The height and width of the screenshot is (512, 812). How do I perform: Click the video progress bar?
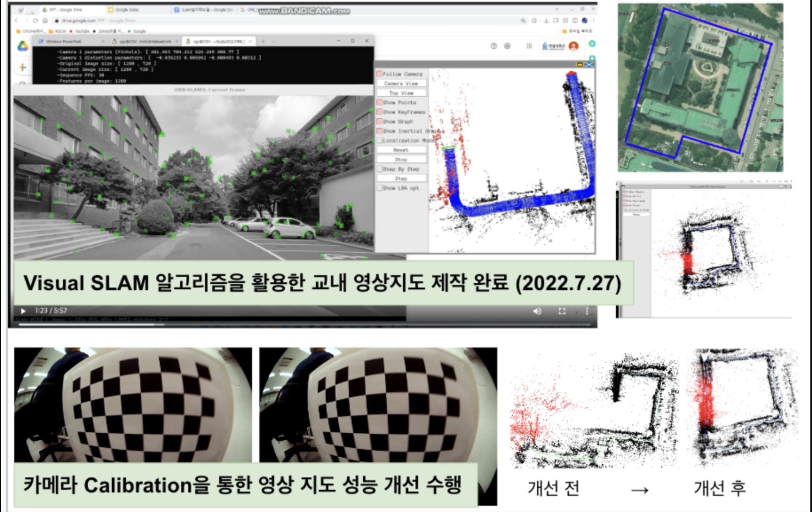pos(277,325)
